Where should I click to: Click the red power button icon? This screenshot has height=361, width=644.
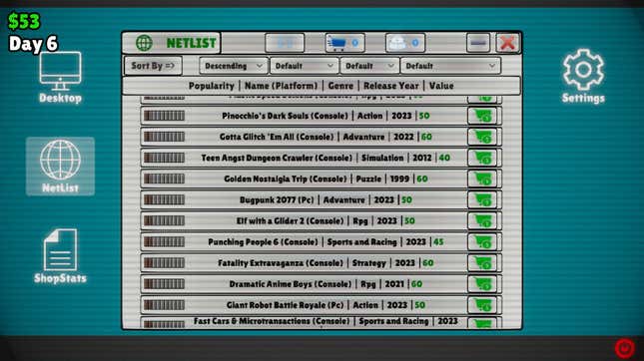(x=625, y=348)
